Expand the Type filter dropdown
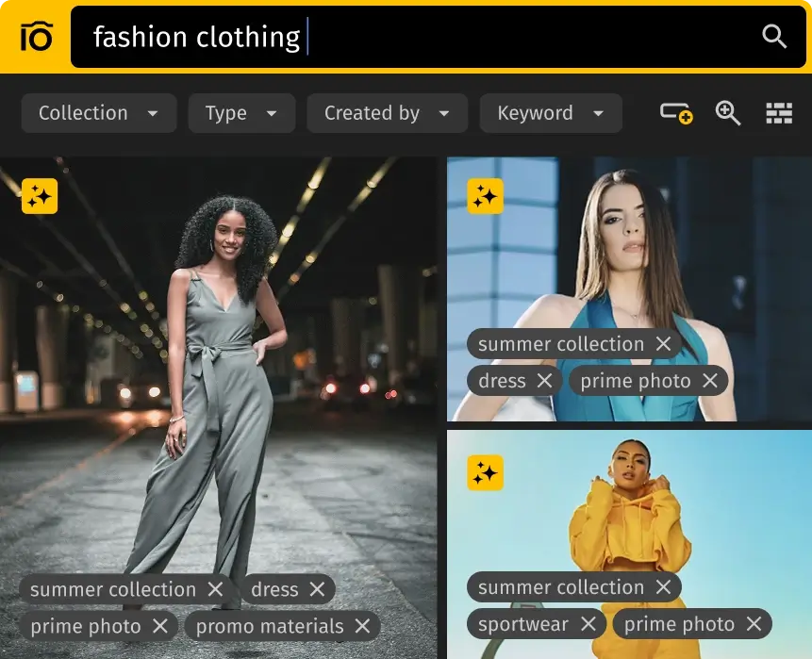 tap(241, 113)
